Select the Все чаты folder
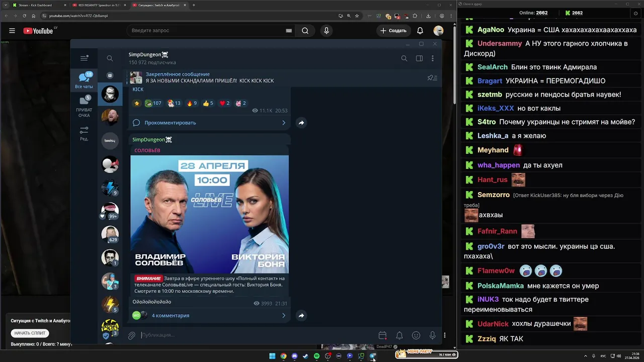644x362 pixels. click(84, 80)
